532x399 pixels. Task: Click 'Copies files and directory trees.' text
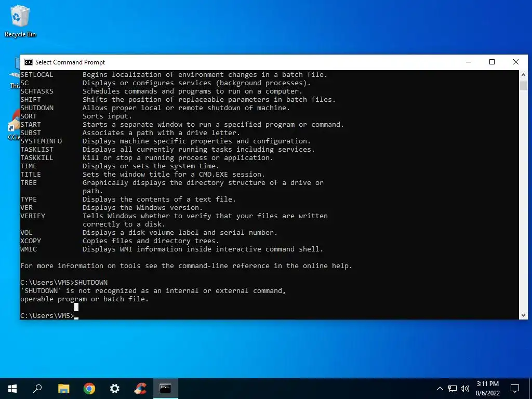point(151,241)
